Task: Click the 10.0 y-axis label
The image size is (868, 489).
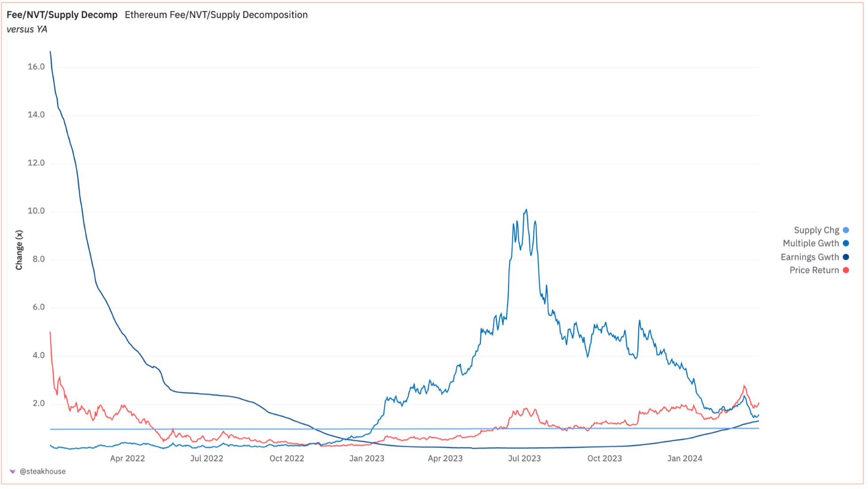Action: click(x=36, y=211)
